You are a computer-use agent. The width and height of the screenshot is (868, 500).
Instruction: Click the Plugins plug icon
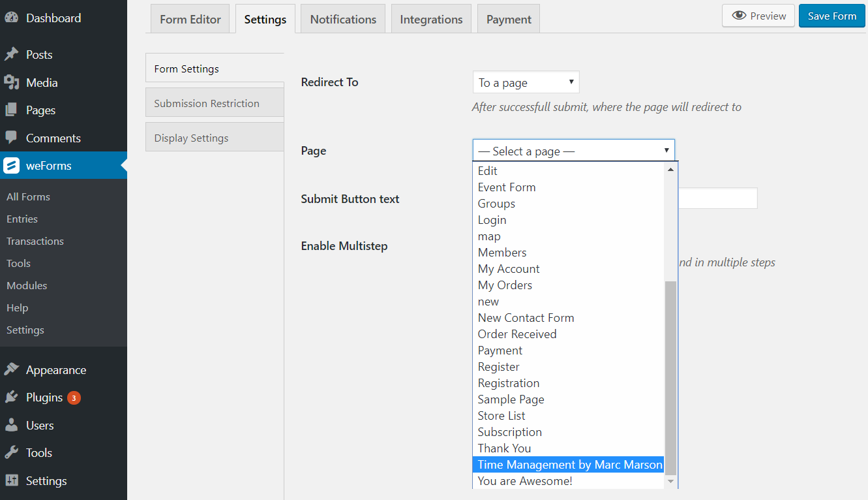[11, 398]
